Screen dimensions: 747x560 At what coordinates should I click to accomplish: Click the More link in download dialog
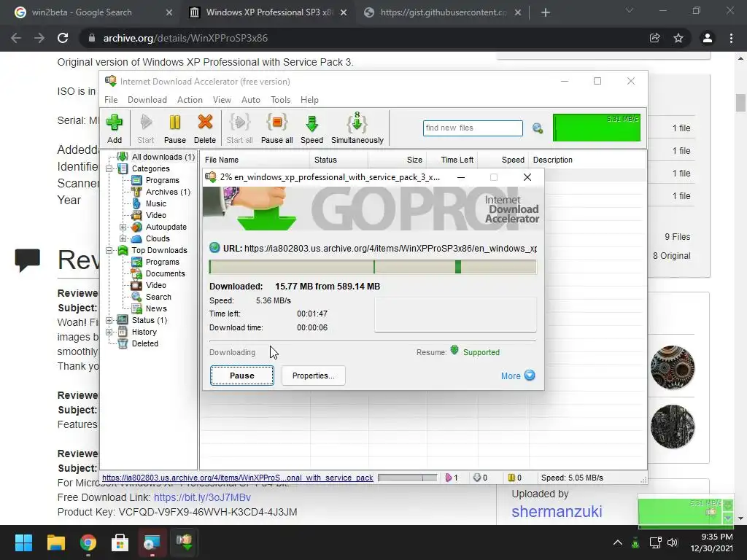click(511, 376)
